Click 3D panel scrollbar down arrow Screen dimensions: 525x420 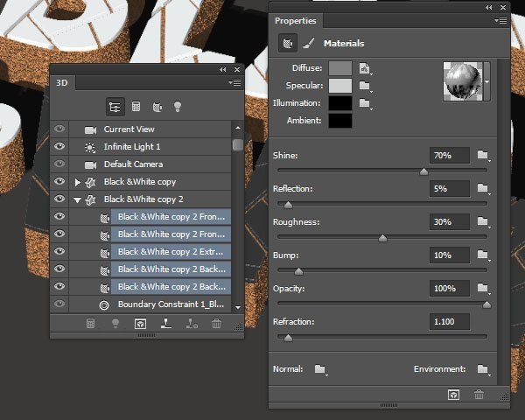coord(238,307)
